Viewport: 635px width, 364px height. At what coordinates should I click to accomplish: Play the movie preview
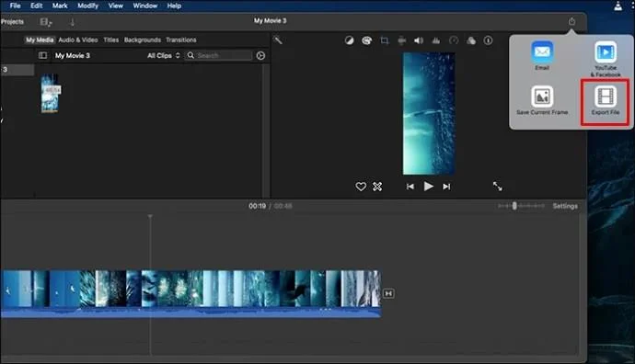[429, 186]
